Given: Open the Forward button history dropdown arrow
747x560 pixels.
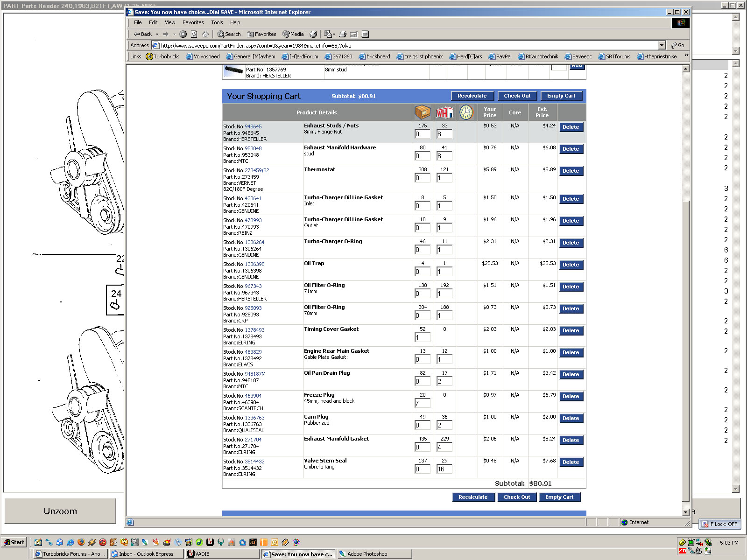Looking at the screenshot, I should (174, 34).
